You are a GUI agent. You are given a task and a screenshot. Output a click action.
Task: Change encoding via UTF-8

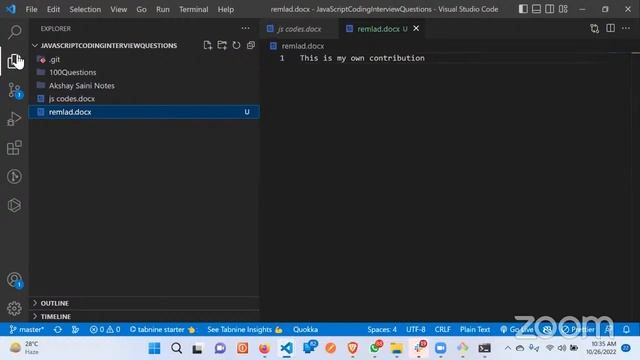pyautogui.click(x=416, y=329)
